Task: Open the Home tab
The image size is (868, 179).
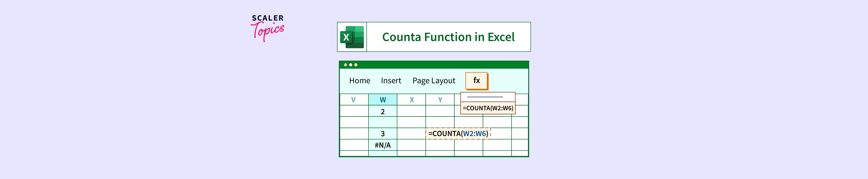Action: pyautogui.click(x=360, y=81)
